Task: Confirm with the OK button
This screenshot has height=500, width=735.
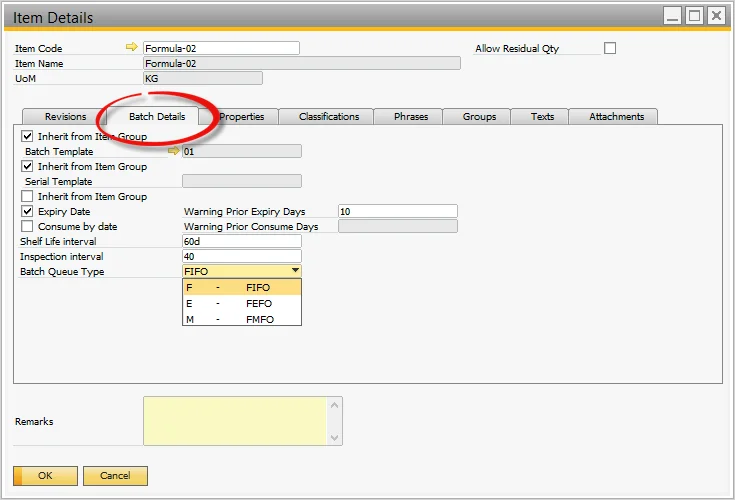Action: tap(45, 476)
